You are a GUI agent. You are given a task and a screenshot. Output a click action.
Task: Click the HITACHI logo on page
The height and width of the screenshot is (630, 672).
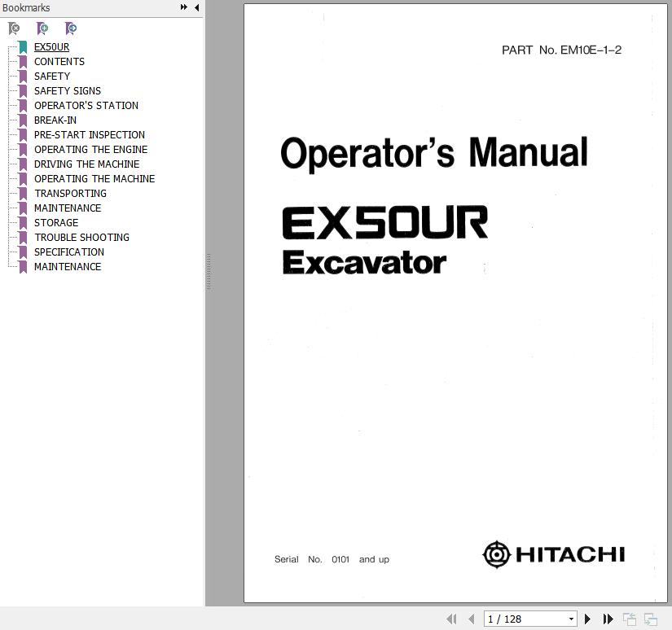coord(553,554)
